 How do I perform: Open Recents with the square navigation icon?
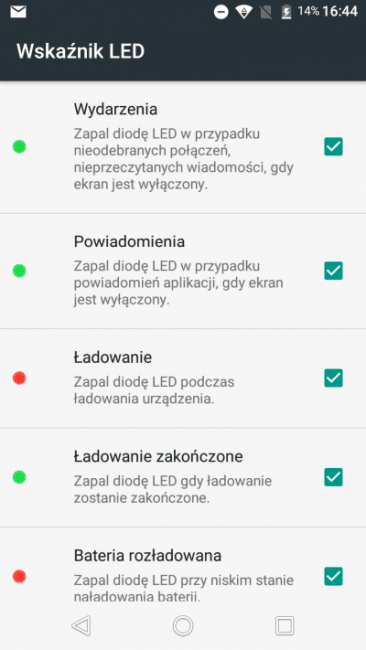tap(284, 626)
